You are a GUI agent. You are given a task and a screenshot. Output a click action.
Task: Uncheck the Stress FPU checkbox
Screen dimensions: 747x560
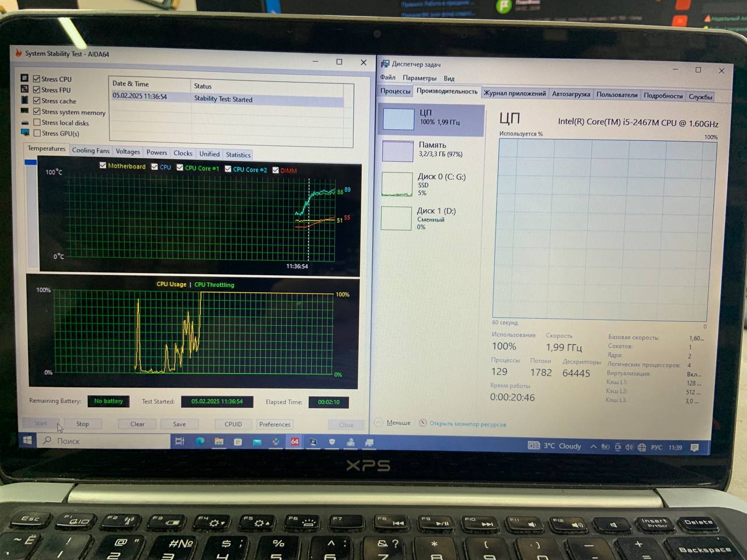coord(37,90)
